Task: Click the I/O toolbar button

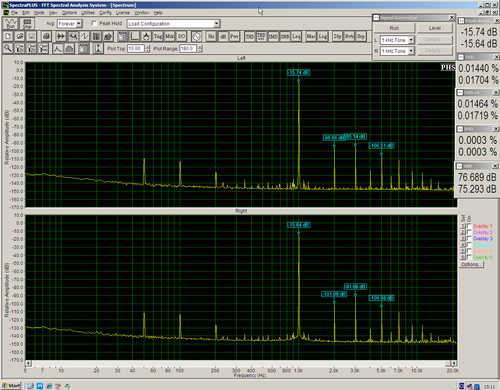Action: coord(181,36)
